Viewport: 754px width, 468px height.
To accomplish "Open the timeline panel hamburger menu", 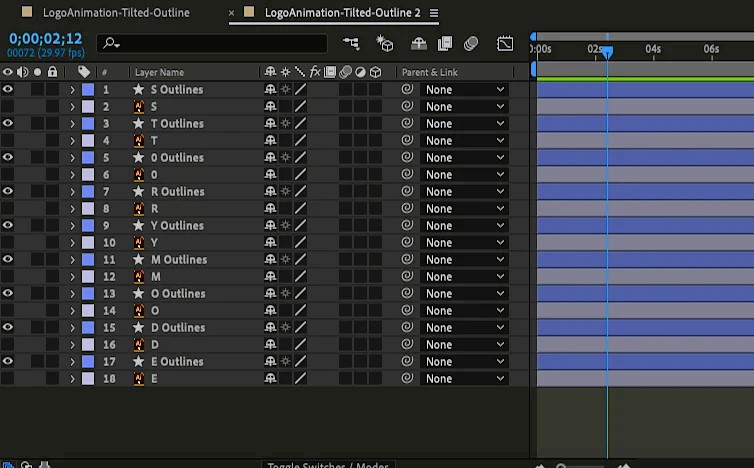I will 434,13.
